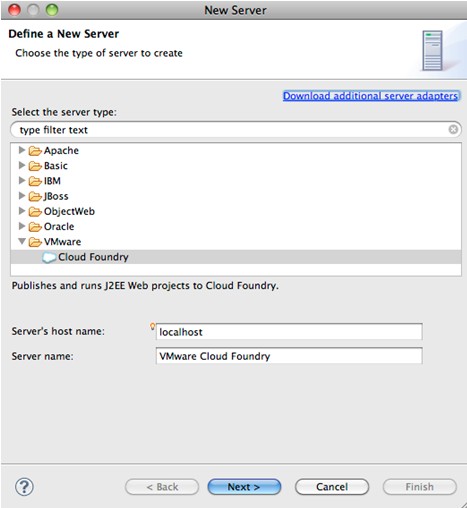The width and height of the screenshot is (467, 508).
Task: Click the 'Server name:' label
Action: (42, 356)
